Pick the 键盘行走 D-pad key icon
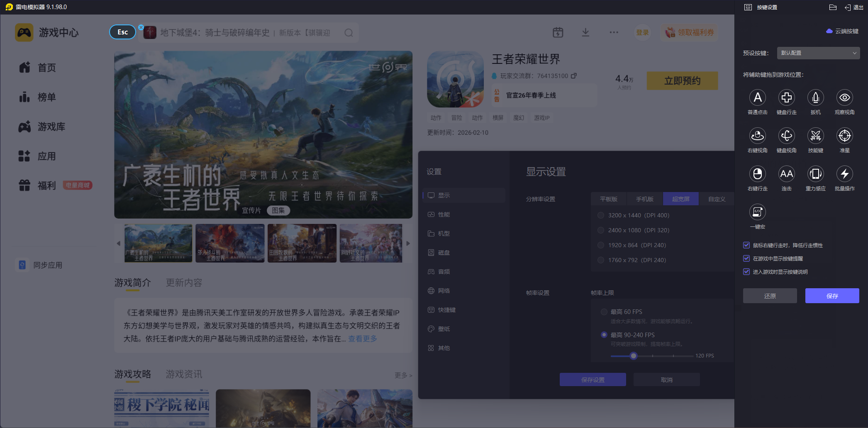The height and width of the screenshot is (428, 868). 787,97
